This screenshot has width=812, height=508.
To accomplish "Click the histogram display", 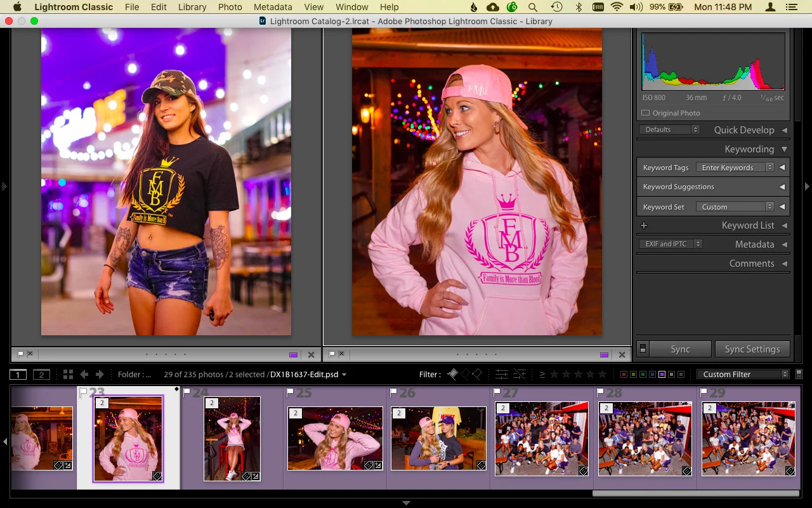I will [x=713, y=62].
